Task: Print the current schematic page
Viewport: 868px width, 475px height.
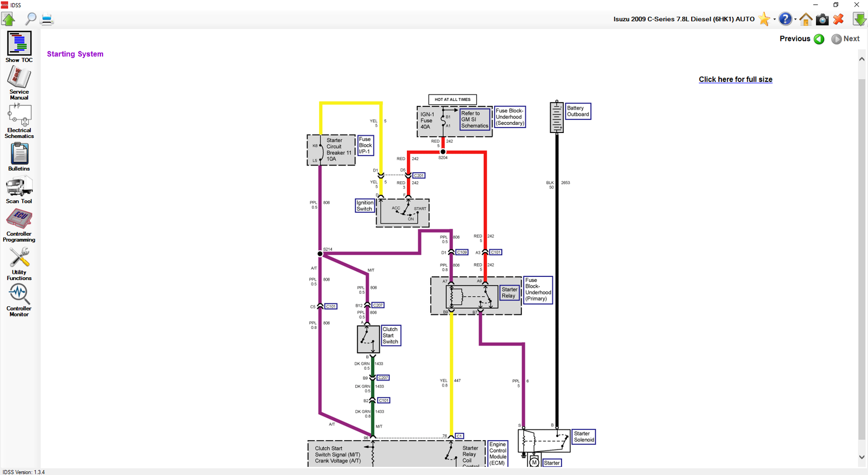Action: 47,20
